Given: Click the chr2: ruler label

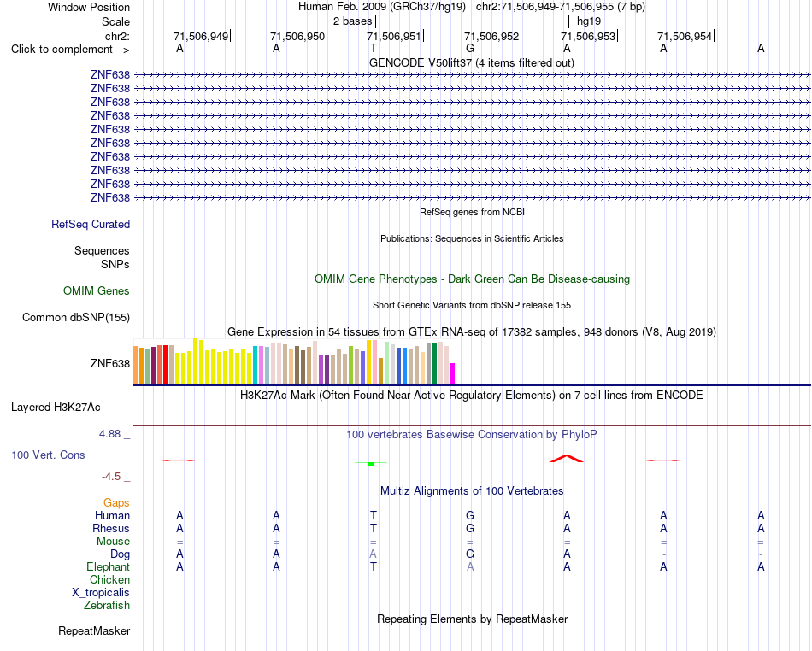Looking at the screenshot, I should coord(117,36).
